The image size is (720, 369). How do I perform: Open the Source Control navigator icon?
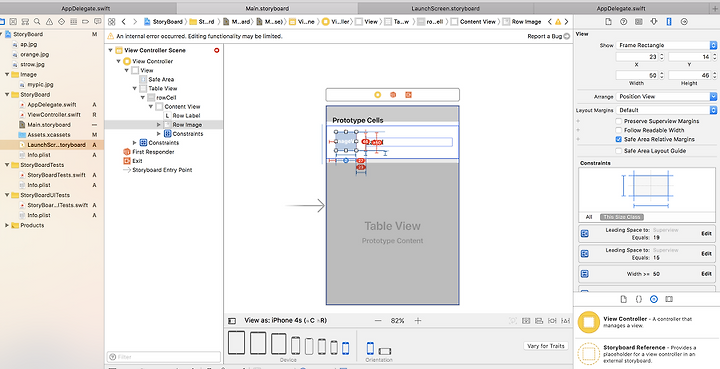13,22
